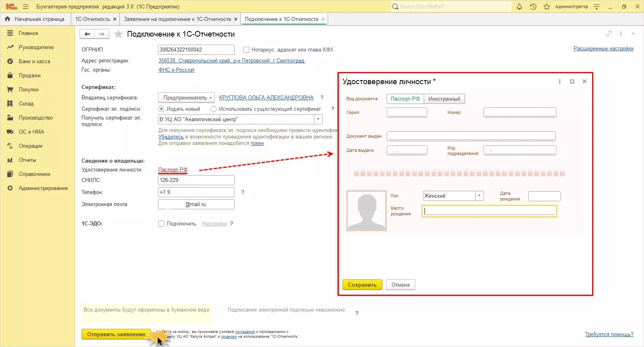Open Отчеты section
Viewport: 644px width, 347px height.
(x=37, y=160)
